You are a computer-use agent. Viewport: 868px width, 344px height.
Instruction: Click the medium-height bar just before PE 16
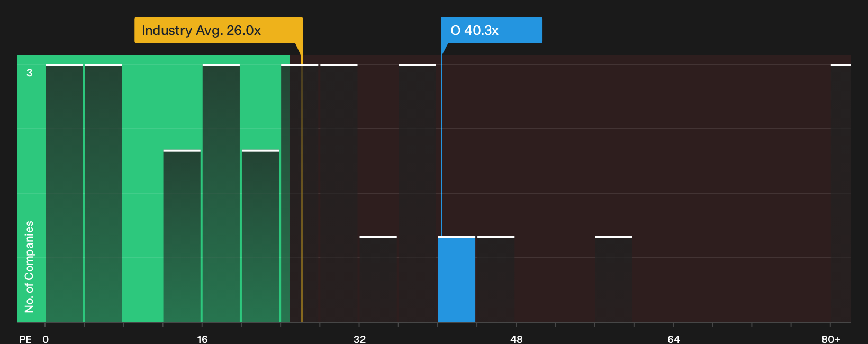coord(182,236)
